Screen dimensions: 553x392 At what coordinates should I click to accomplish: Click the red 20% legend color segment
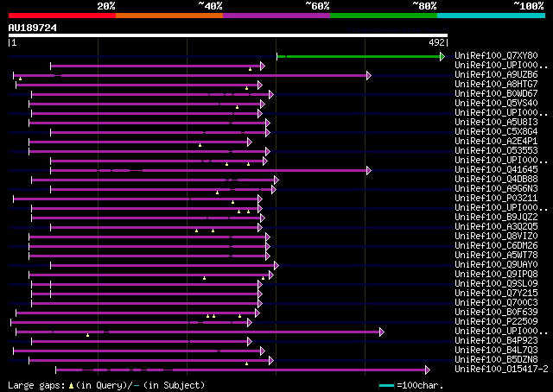click(x=62, y=16)
